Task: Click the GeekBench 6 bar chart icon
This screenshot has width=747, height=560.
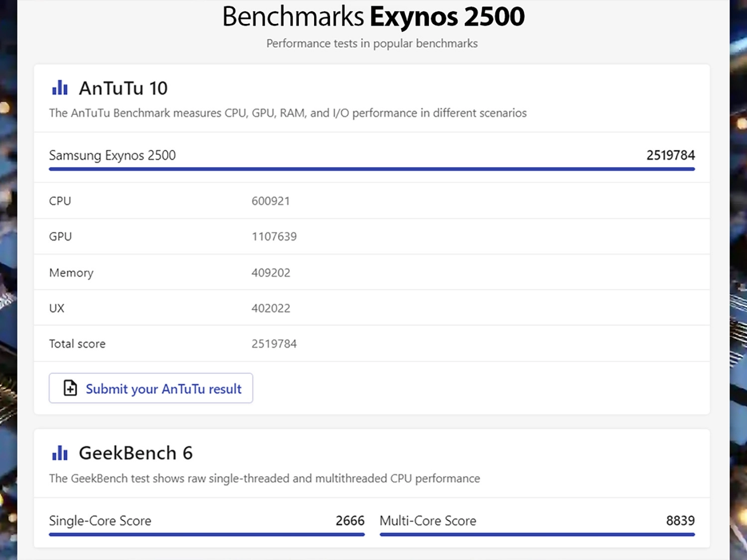Action: coord(60,453)
